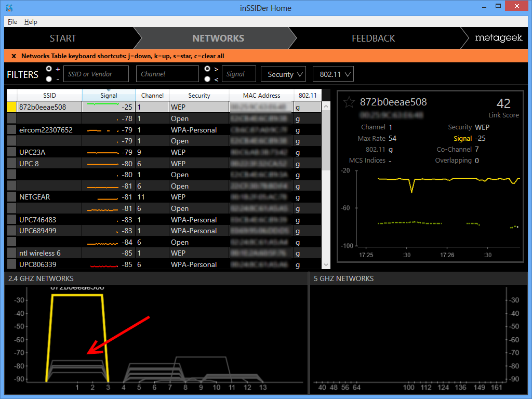Screen dimensions: 532x399
Task: Click color swatch of eircom22307652 row
Action: coord(11,129)
